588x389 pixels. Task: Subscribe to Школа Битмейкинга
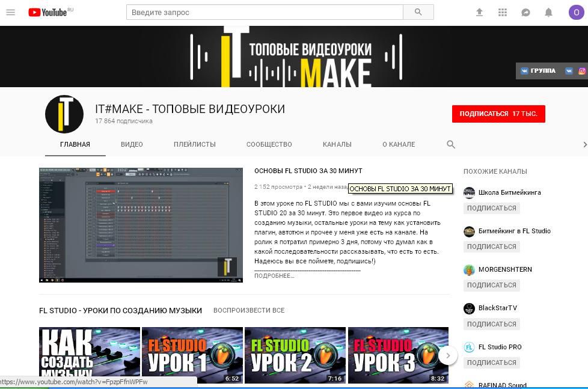[492, 208]
